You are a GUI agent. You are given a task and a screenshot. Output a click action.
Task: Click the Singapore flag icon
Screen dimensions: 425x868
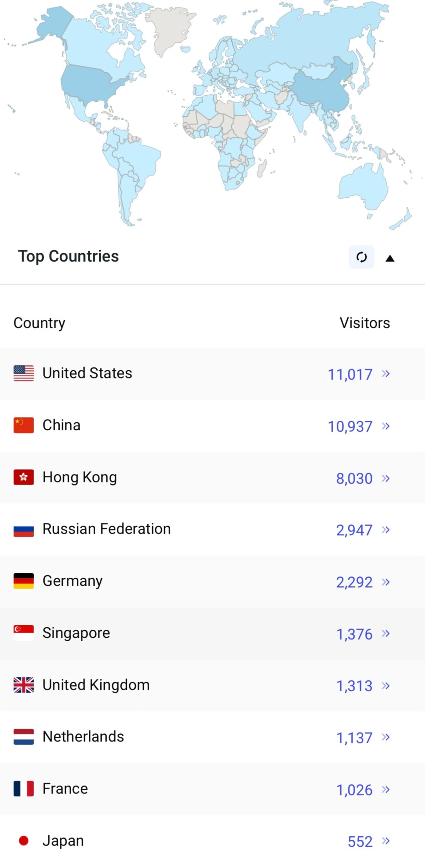click(24, 633)
